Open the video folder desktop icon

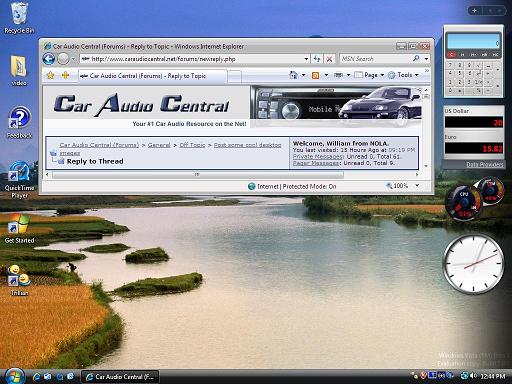pyautogui.click(x=19, y=71)
